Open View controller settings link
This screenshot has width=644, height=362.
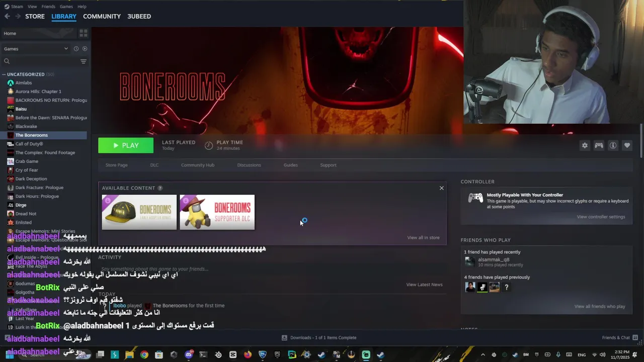(x=601, y=217)
